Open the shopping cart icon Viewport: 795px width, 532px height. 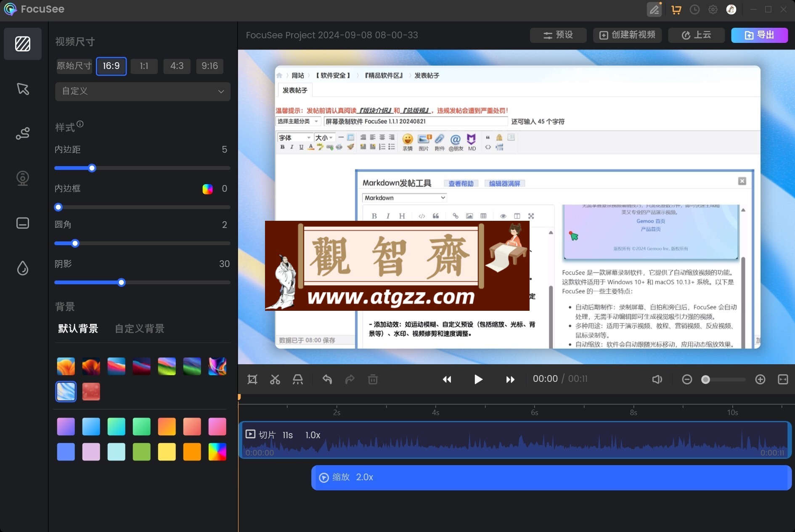click(x=676, y=9)
